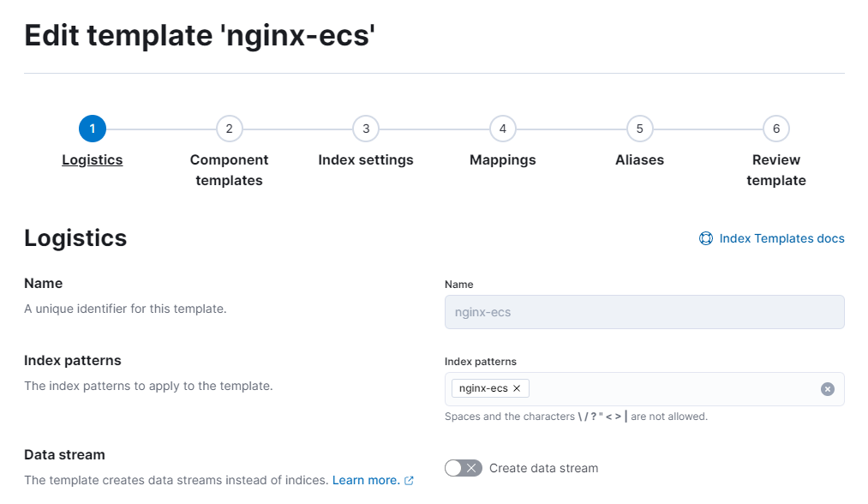The height and width of the screenshot is (504, 868).
Task: Click step 5 circle for Aliases
Action: (x=639, y=129)
